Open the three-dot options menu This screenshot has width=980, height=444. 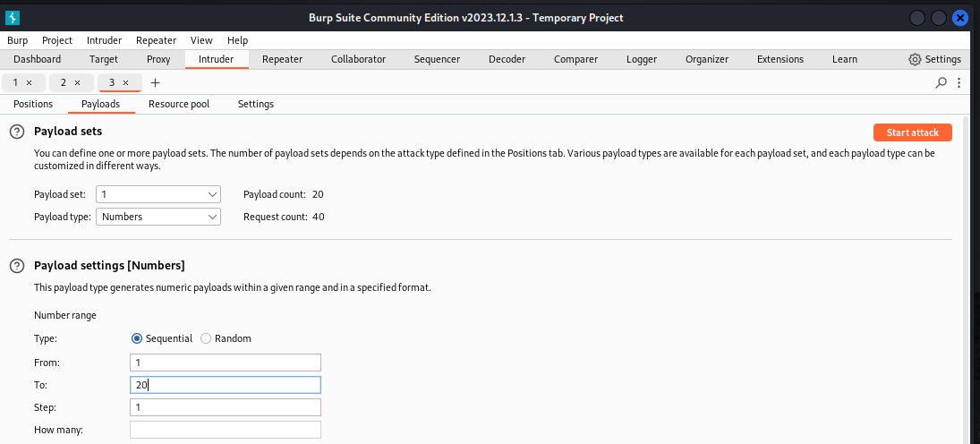click(x=959, y=82)
